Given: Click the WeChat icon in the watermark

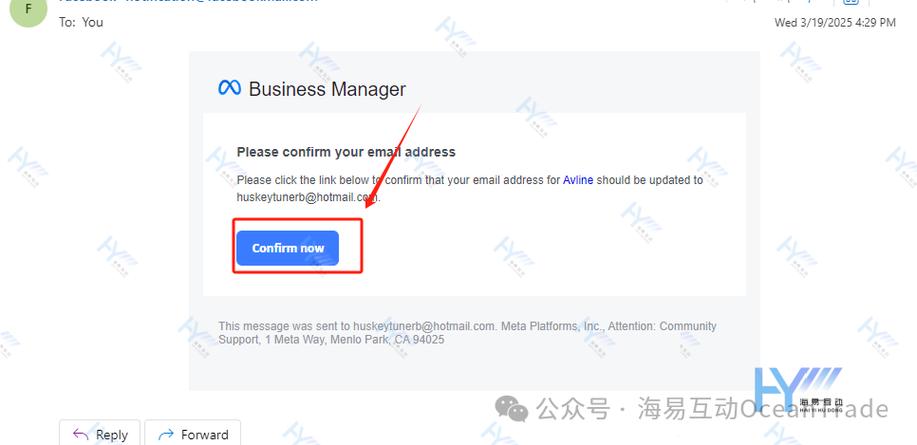Looking at the screenshot, I should (x=511, y=408).
